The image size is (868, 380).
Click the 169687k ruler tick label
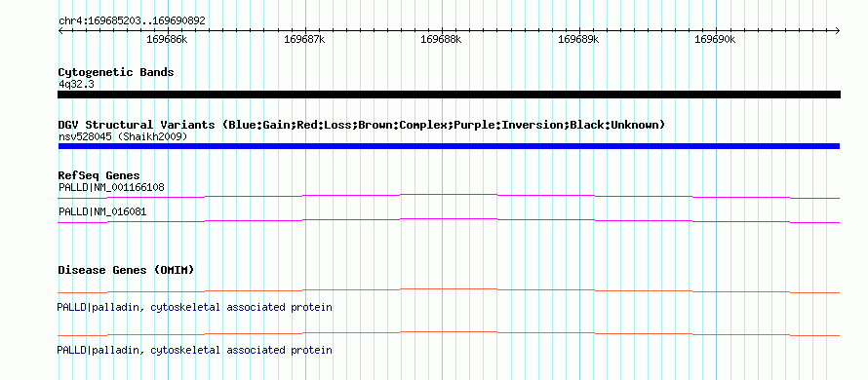[304, 40]
